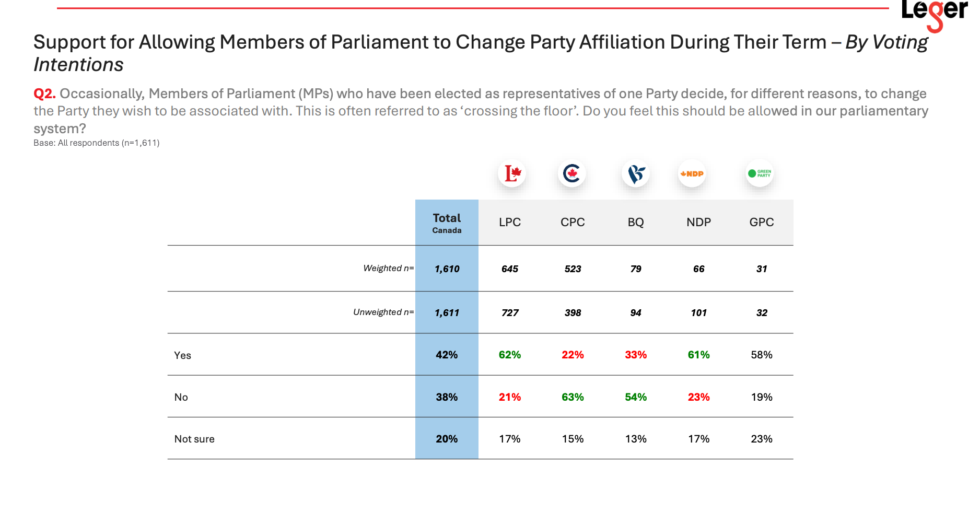
Task: Click the Green Party logo
Action: tap(760, 173)
